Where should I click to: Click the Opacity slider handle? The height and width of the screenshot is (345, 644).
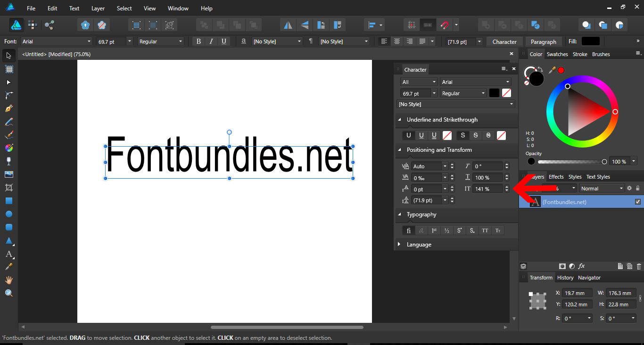pos(604,161)
